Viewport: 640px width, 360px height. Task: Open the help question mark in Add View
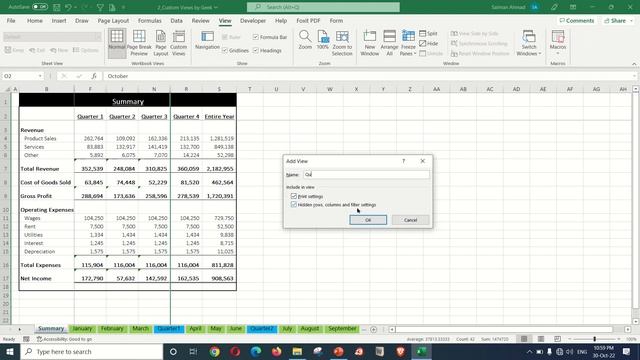tap(403, 161)
